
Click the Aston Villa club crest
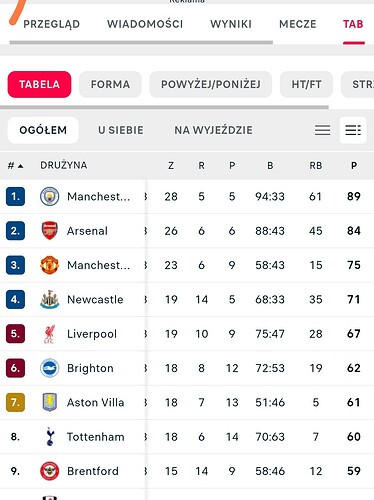49,402
